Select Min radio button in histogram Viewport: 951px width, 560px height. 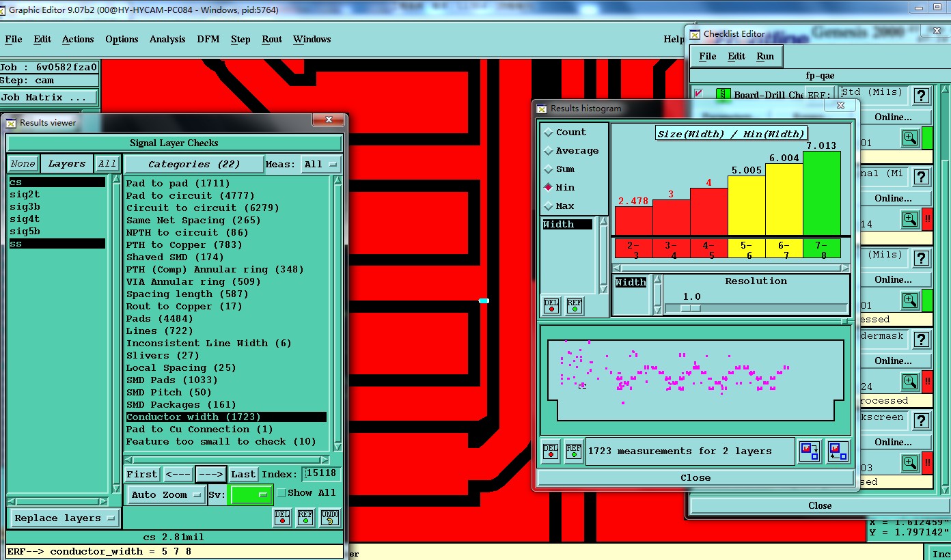pyautogui.click(x=549, y=187)
